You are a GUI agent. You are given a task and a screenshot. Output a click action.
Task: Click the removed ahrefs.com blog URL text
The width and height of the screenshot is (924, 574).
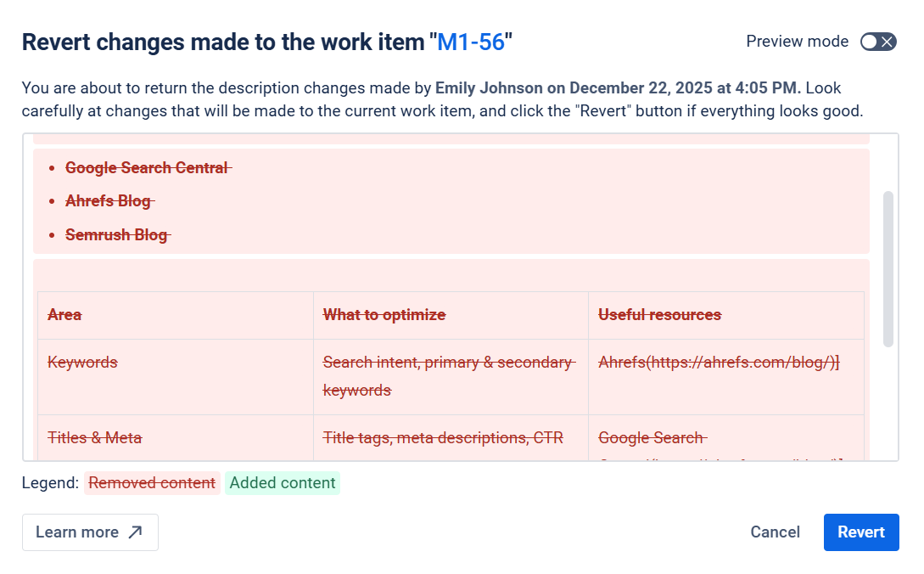click(718, 363)
